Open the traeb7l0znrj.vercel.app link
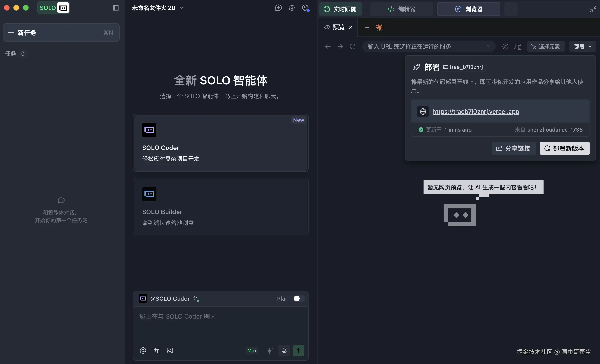The image size is (600, 364). (x=475, y=111)
